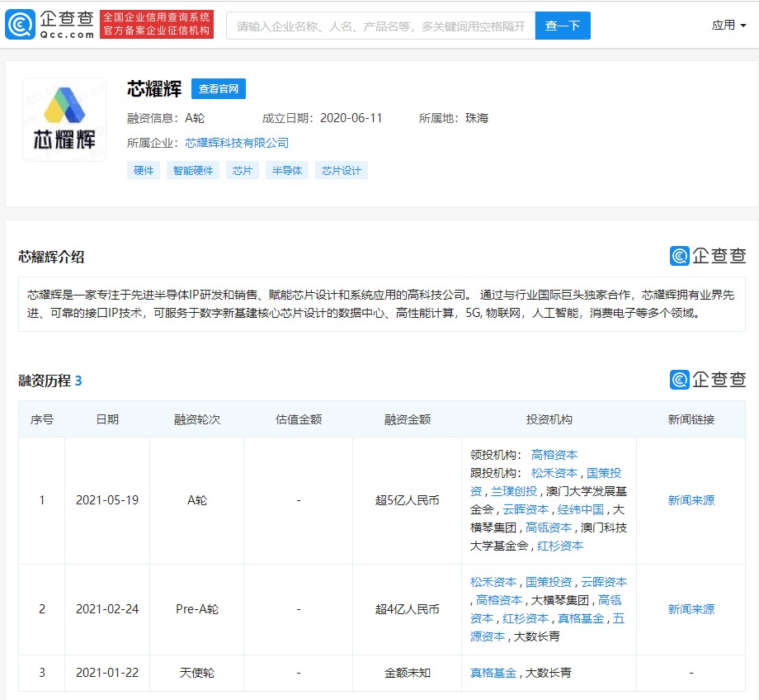Select the 智能硬件 tag
The height and width of the screenshot is (700, 759).
coord(193,171)
